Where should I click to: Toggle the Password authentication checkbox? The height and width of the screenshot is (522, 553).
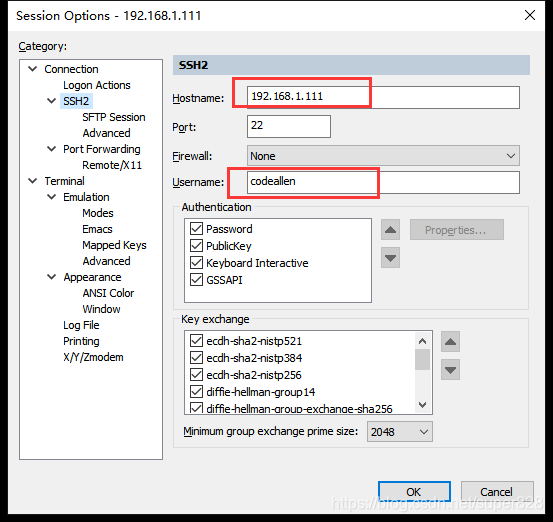click(x=196, y=229)
